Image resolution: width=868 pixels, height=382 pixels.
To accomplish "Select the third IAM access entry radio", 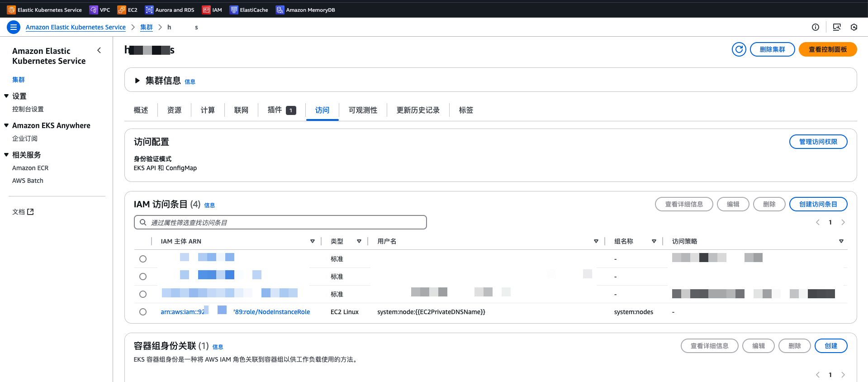I will 143,294.
